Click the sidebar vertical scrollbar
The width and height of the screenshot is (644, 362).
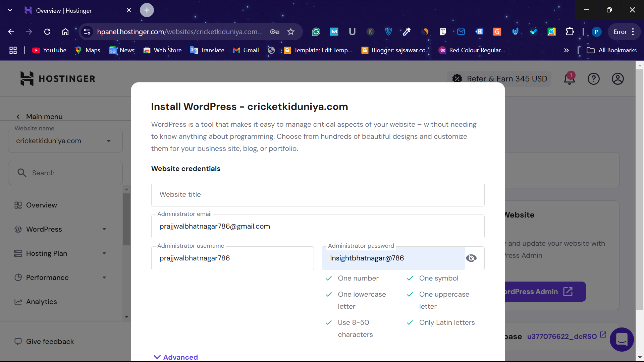pos(126,220)
